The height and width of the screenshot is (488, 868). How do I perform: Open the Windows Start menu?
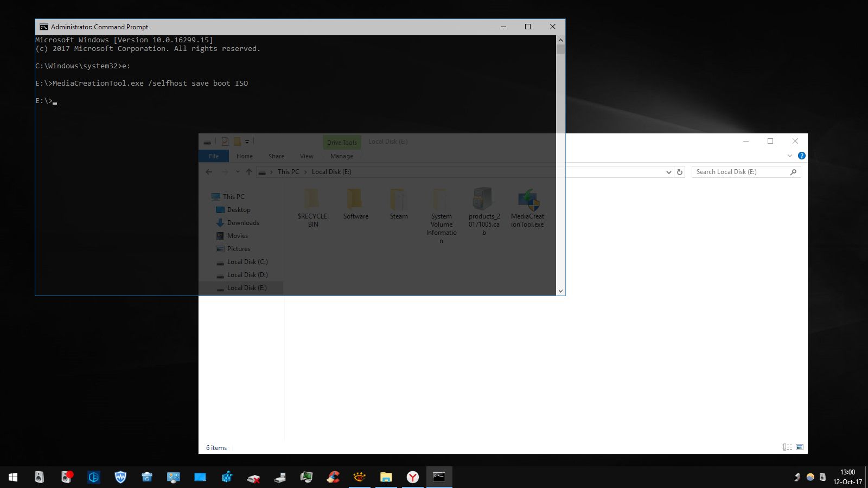click(13, 477)
